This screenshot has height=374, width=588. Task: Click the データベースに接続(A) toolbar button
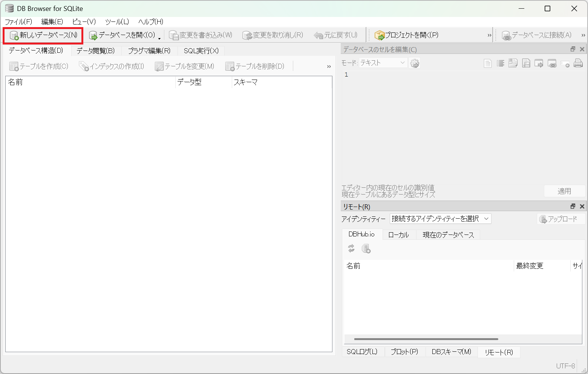[537, 35]
